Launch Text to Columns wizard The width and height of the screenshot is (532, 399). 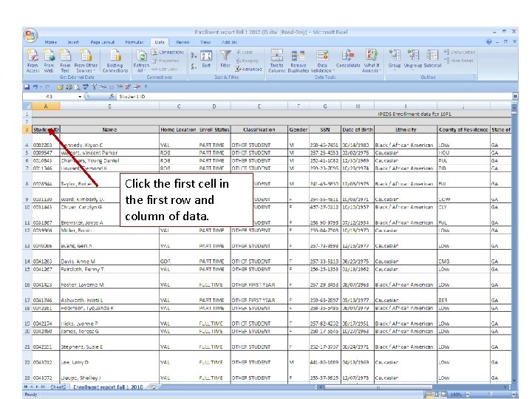coord(277,61)
